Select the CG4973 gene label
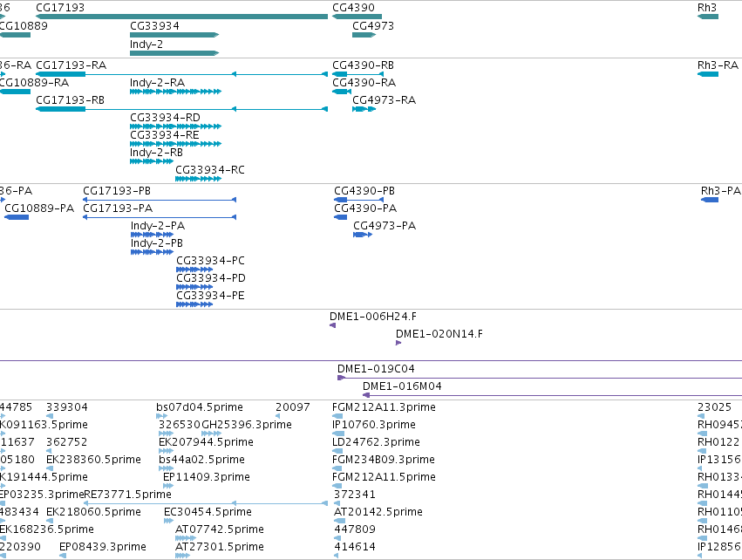The width and height of the screenshot is (742, 560). click(373, 25)
